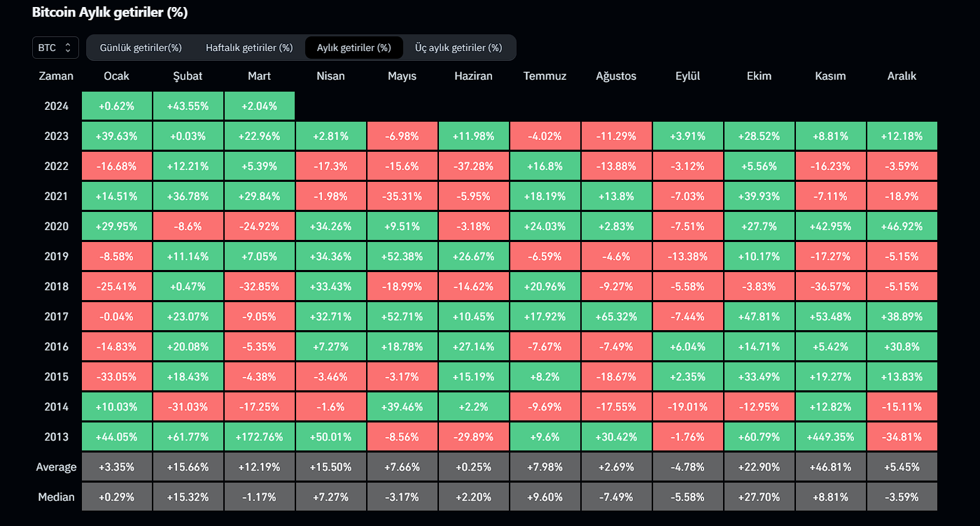Open the Üç aylık getiriler (%) tab

coord(458,48)
